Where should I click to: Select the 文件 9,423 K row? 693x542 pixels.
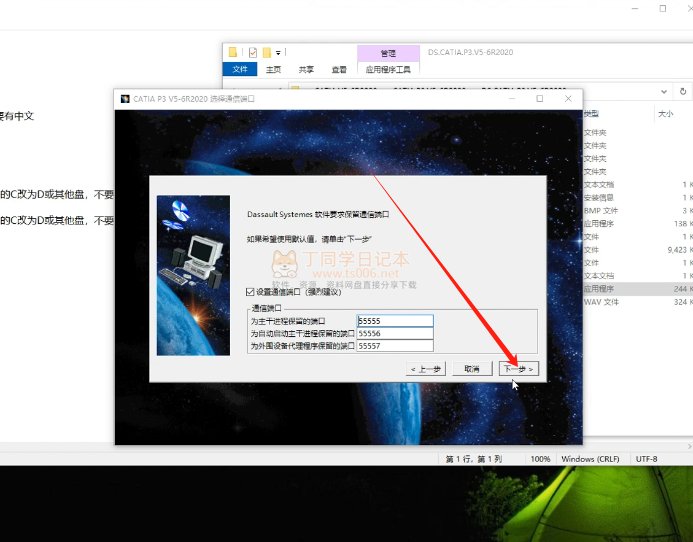(x=638, y=250)
